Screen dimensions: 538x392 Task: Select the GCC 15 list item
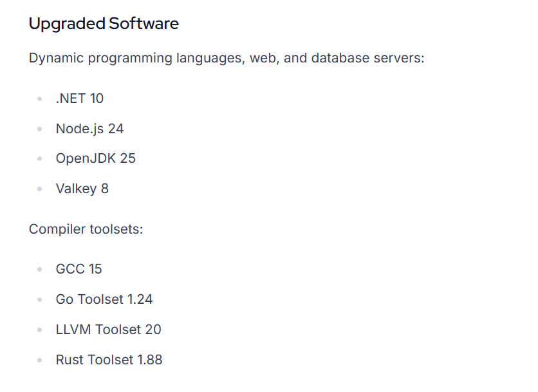pos(79,269)
